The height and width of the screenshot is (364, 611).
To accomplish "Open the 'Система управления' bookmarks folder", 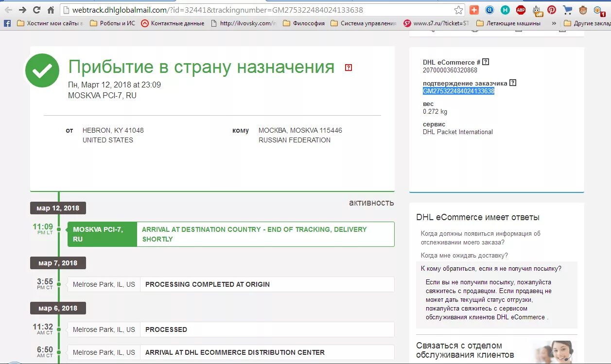I will tap(364, 23).
